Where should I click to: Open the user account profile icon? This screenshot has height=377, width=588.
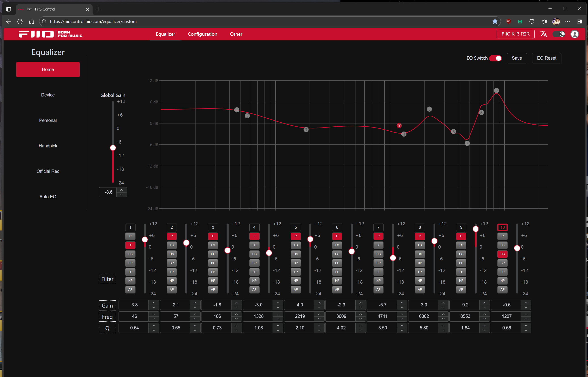tap(575, 34)
